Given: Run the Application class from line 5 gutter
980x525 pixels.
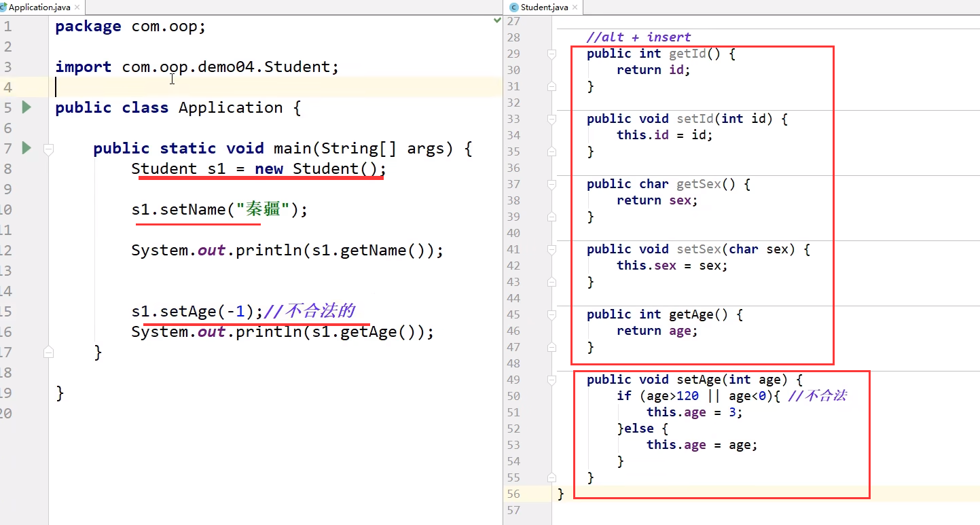Looking at the screenshot, I should pyautogui.click(x=26, y=107).
